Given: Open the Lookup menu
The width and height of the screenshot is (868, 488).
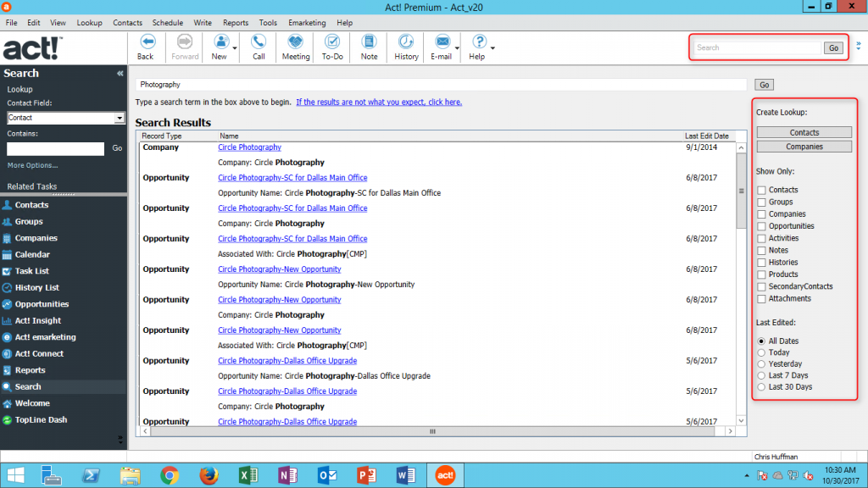Looking at the screenshot, I should 89,23.
